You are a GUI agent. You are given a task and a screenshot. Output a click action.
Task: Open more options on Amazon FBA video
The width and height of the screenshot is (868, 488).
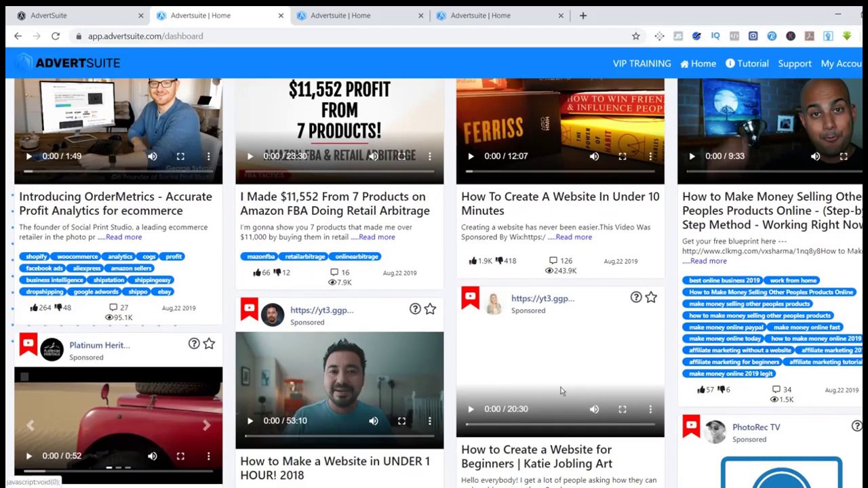point(429,157)
